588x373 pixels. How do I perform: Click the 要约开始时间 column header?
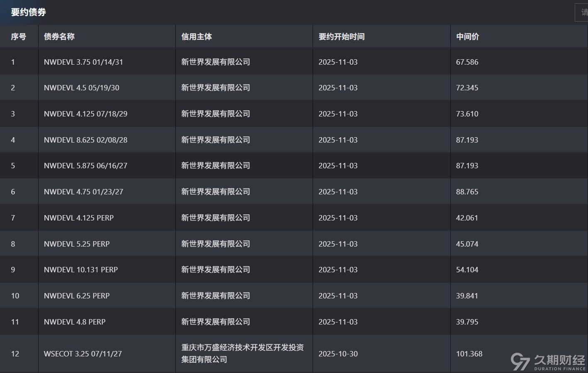click(x=341, y=36)
